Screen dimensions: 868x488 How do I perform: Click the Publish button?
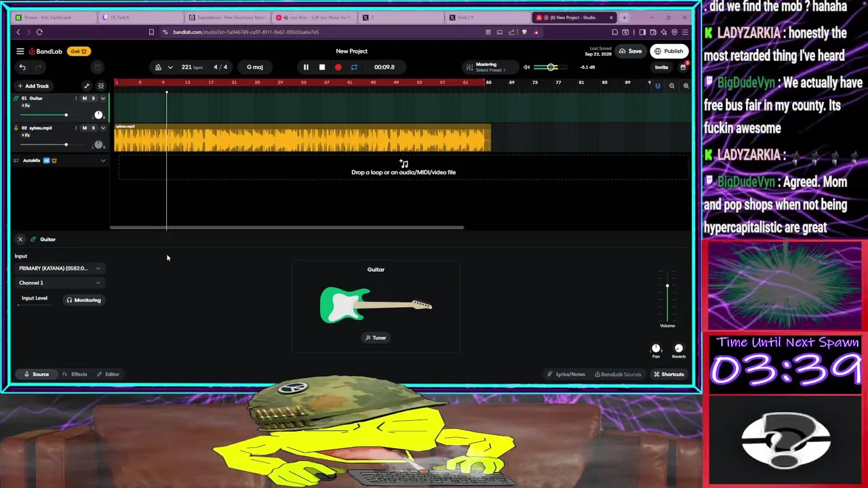(x=669, y=51)
